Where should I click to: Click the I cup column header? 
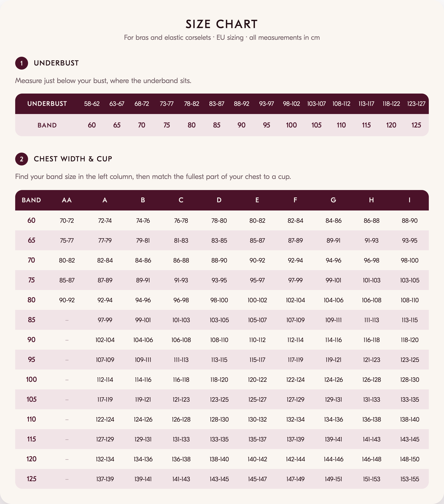point(410,200)
